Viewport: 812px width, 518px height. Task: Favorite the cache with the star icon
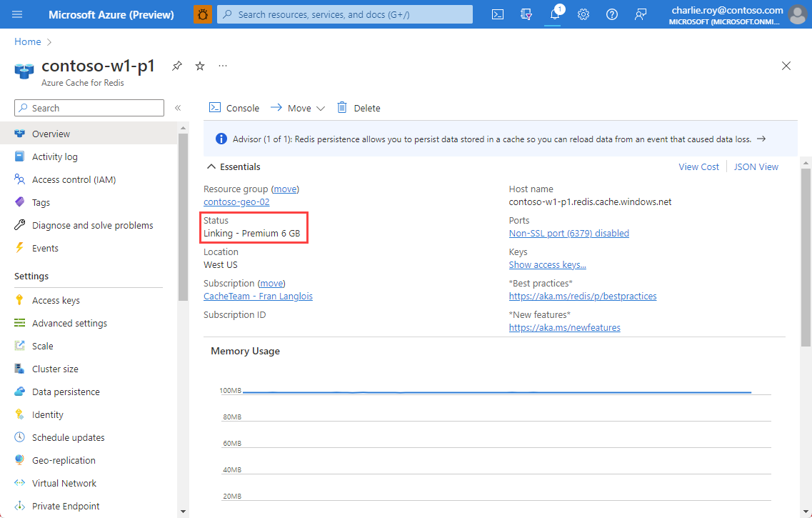click(x=199, y=66)
